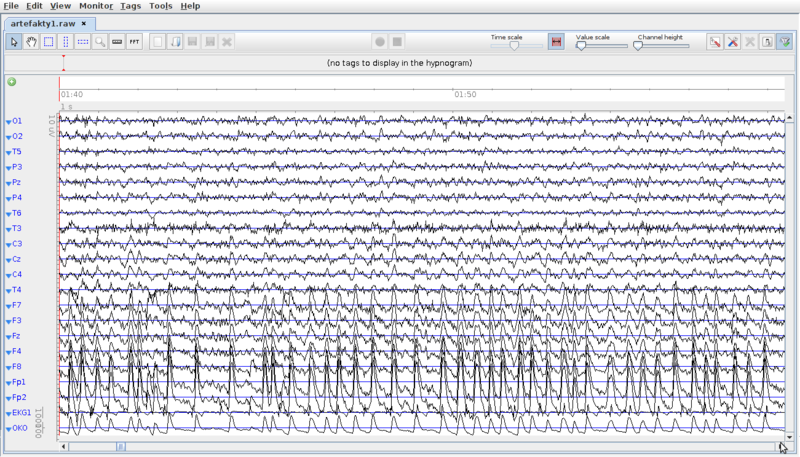This screenshot has height=457, width=800.
Task: Click the horizontal scrollbar thumb at bottom
Action: 120,447
